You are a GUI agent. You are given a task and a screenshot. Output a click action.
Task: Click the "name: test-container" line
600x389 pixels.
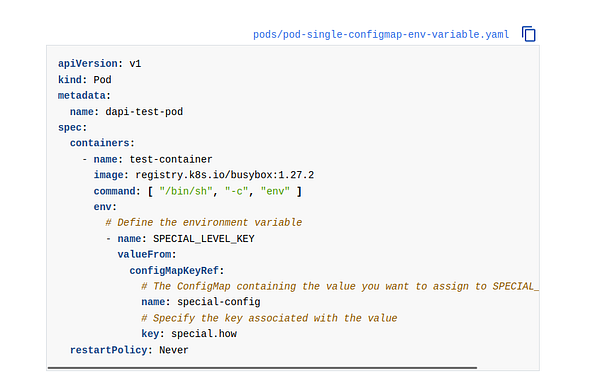coord(153,159)
